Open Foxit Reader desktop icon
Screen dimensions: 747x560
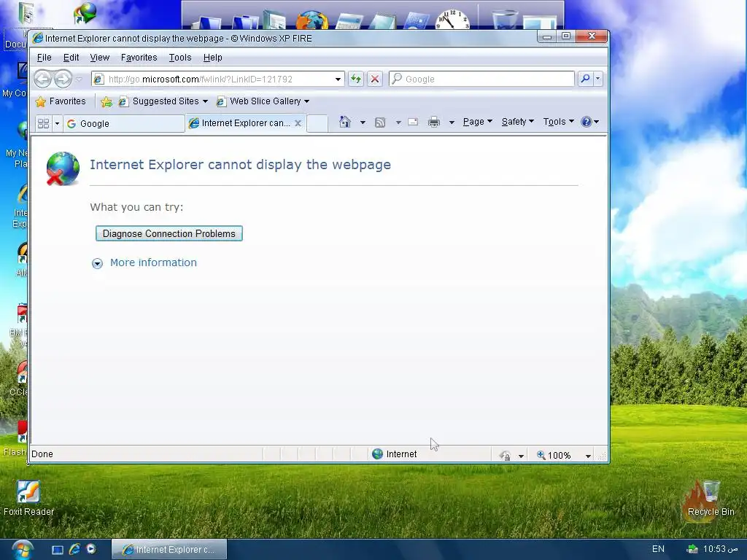(x=28, y=498)
